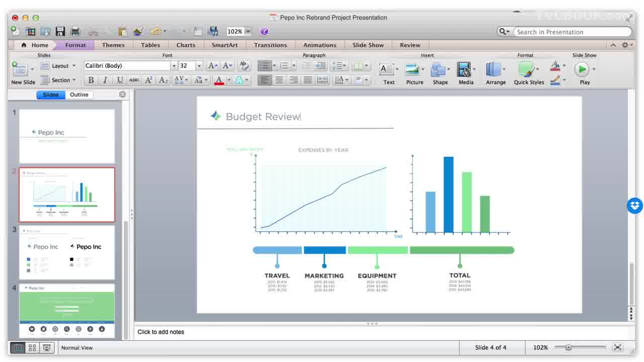Viewport: 644px width, 362px height.
Task: Open Quick Styles brush icon
Action: point(526,69)
